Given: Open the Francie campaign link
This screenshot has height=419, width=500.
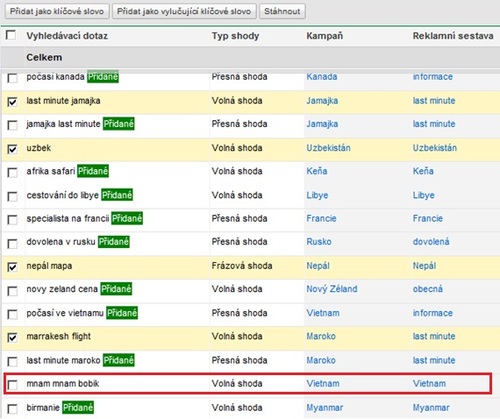Looking at the screenshot, I should coord(321,219).
